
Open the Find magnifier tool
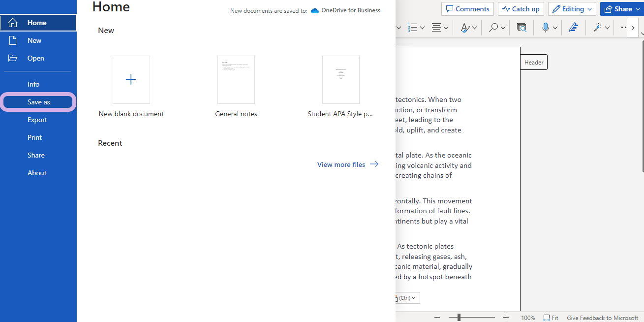tap(493, 28)
